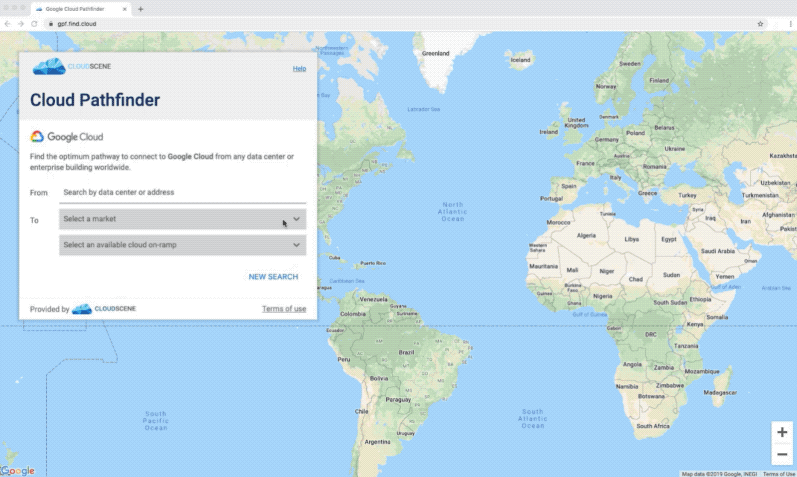797x477 pixels.
Task: Open map Terms of Use link at bottom right
Action: point(779,474)
